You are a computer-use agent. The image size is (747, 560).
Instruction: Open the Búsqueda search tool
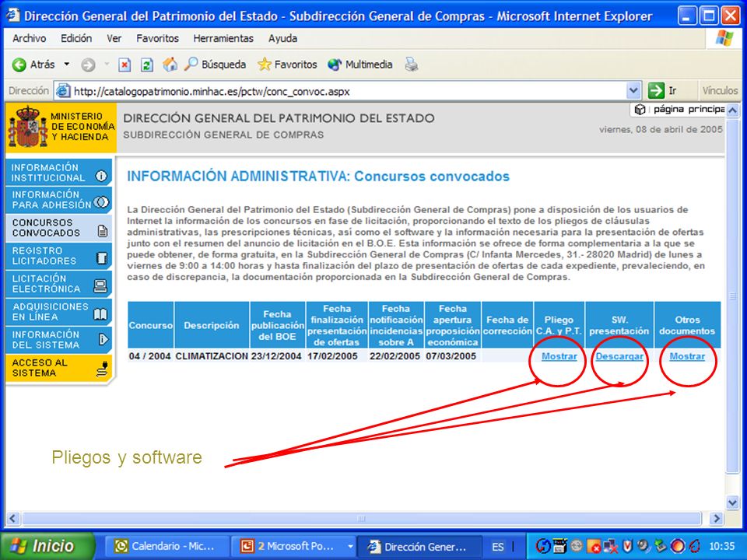(215, 65)
